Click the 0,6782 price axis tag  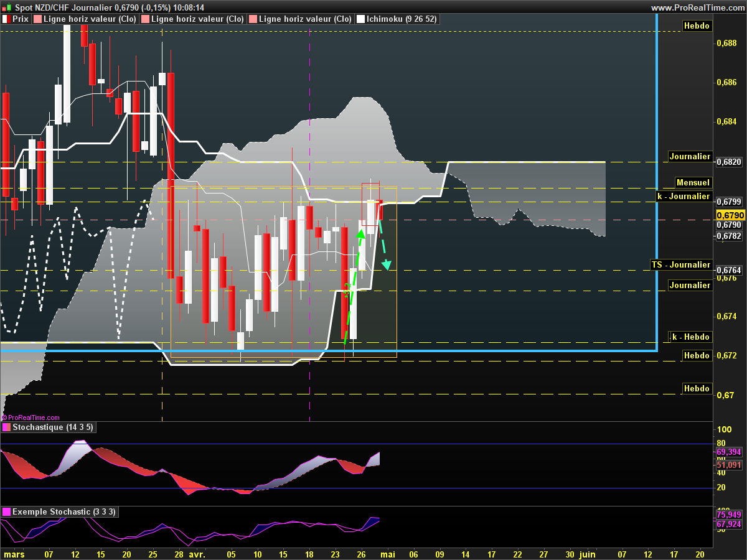(729, 236)
